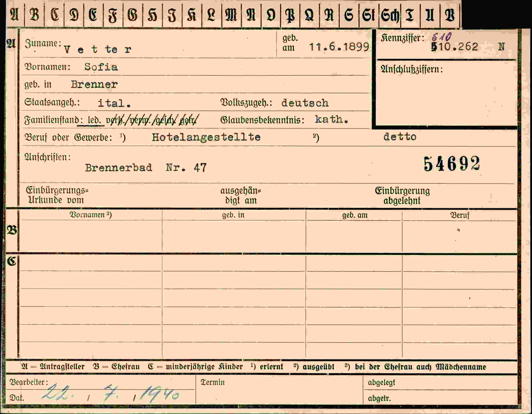Screen dimensions: 532x414
Task: Click "Einbürgerung abgelehnt" label
Action: 402,196
